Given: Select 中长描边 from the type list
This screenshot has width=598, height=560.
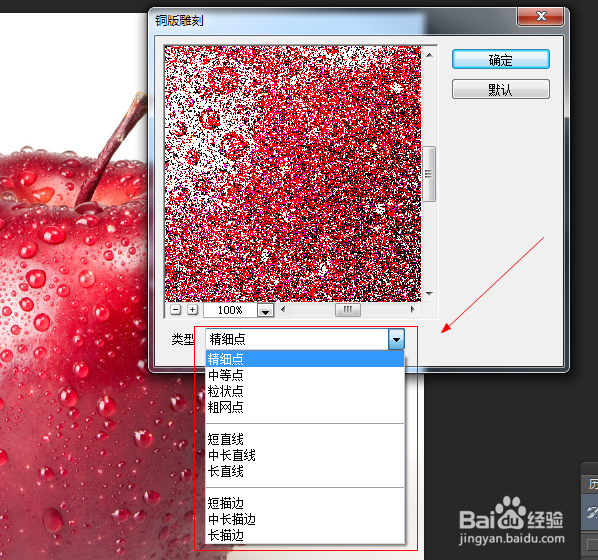Looking at the screenshot, I should [305, 519].
